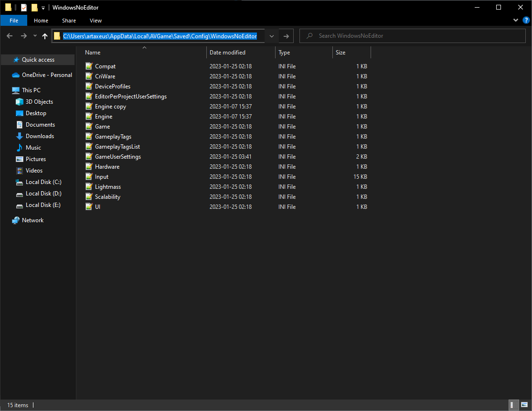Open Customize Quick Access Toolbar dropdown
Screen dimensions: 532x411
pyautogui.click(x=43, y=8)
